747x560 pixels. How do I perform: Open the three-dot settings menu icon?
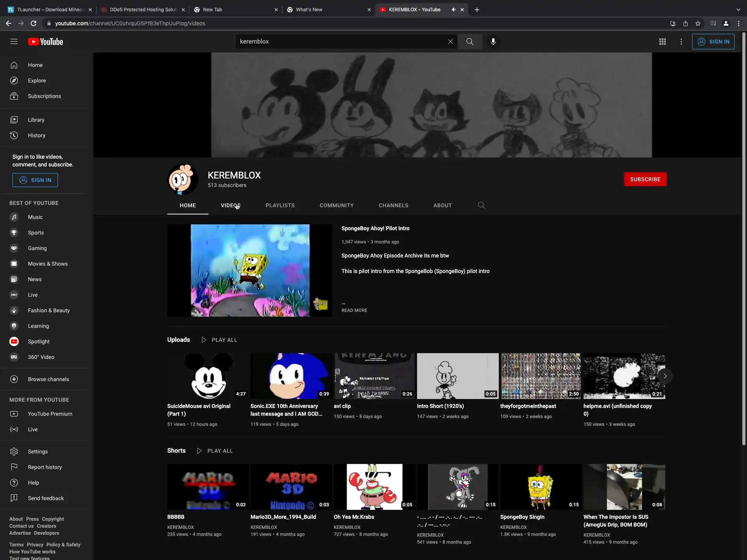(x=681, y=42)
